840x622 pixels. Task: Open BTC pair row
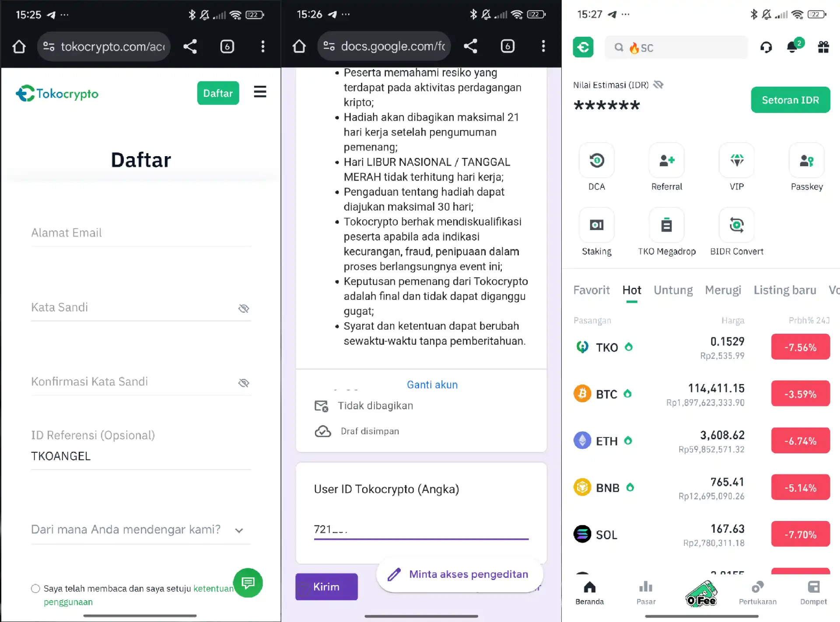(702, 394)
